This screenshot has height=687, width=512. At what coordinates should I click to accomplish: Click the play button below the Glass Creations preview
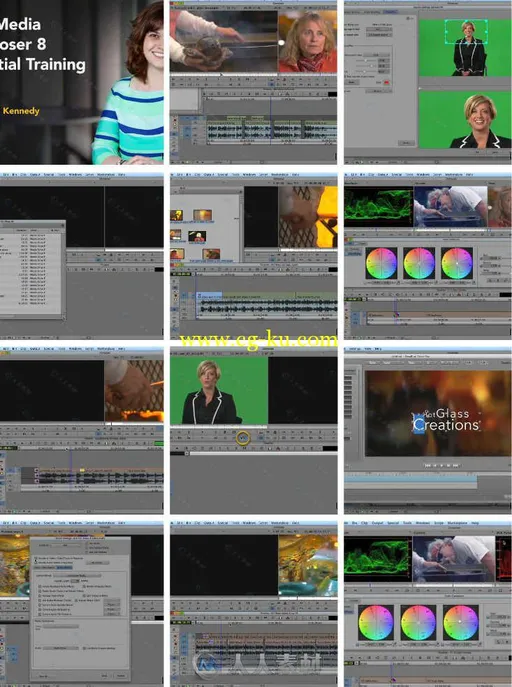coord(441,465)
